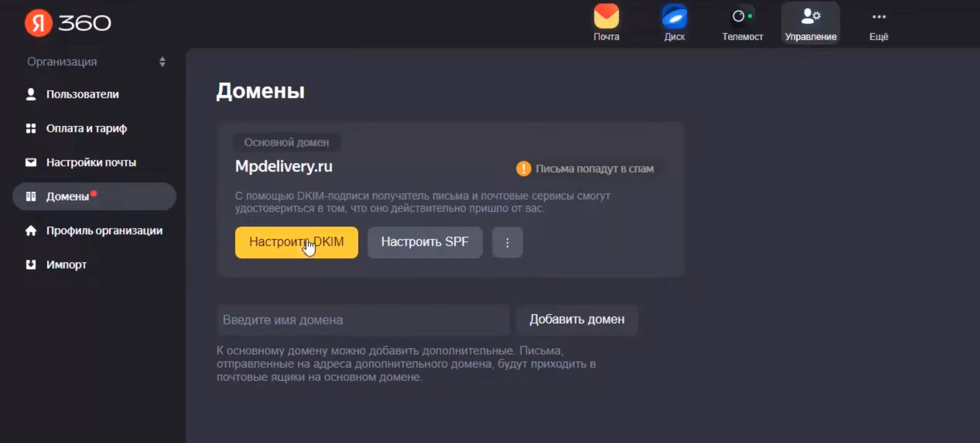This screenshot has height=443, width=980.
Task: Open the Диск cloud storage icon
Action: 674,17
